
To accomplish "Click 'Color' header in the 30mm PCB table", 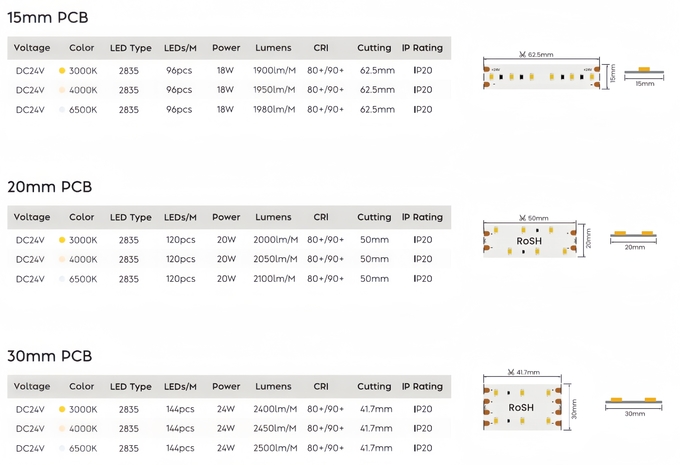I will click(82, 386).
